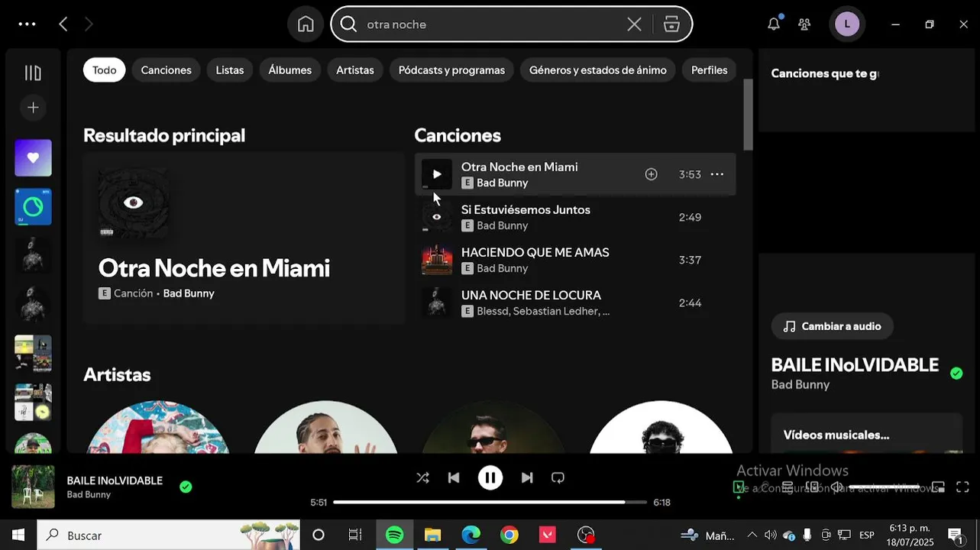The height and width of the screenshot is (550, 980).
Task: Pause the current track
Action: 490,478
